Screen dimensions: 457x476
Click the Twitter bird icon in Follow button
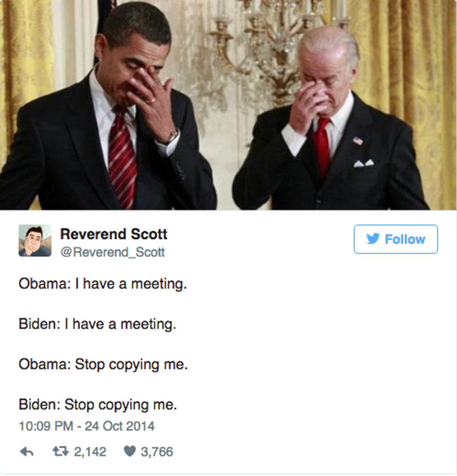coord(373,239)
